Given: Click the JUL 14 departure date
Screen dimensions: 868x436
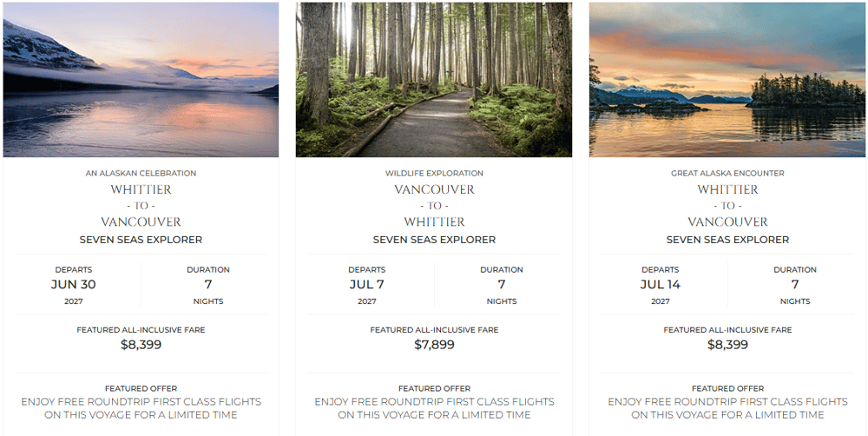Looking at the screenshot, I should [661, 285].
